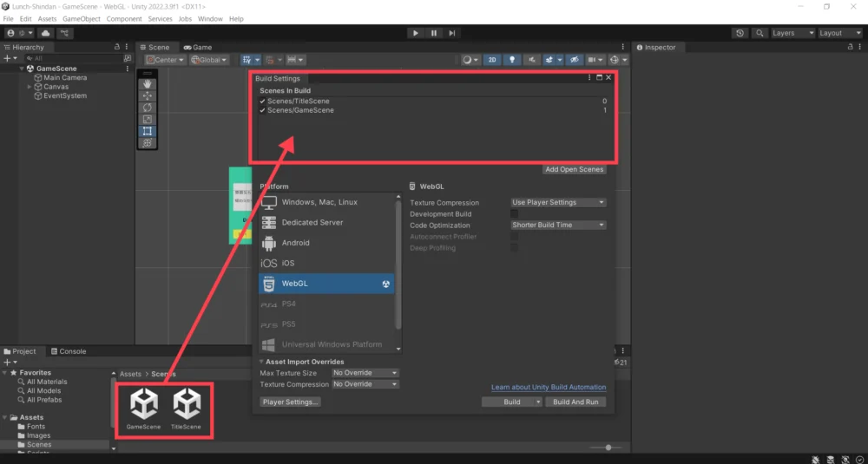This screenshot has width=868, height=464.
Task: Open Inspector panel three-dot menu
Action: pyautogui.click(x=860, y=47)
